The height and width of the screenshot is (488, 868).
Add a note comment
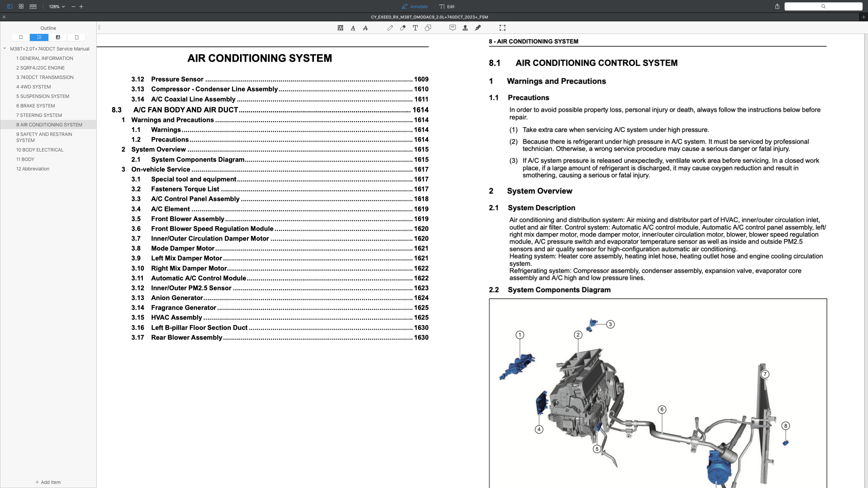point(452,28)
